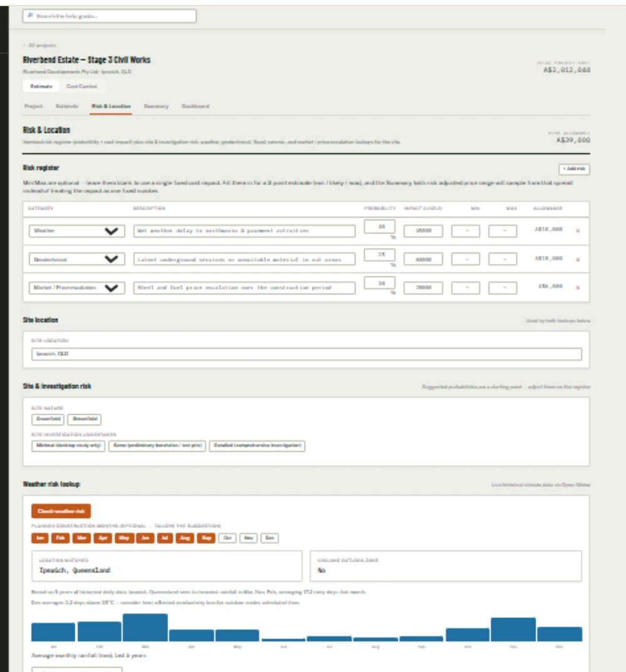Click the search icon in the help search box
626x672 pixels.
(x=30, y=16)
